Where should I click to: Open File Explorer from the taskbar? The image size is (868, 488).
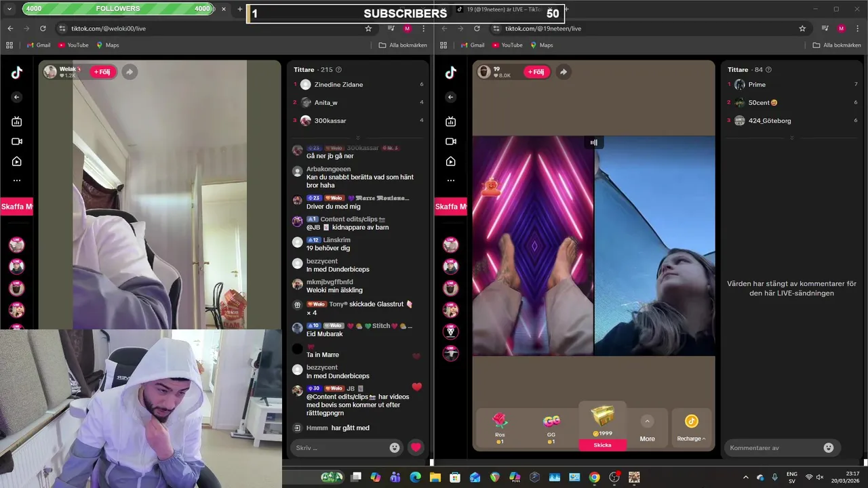(435, 477)
